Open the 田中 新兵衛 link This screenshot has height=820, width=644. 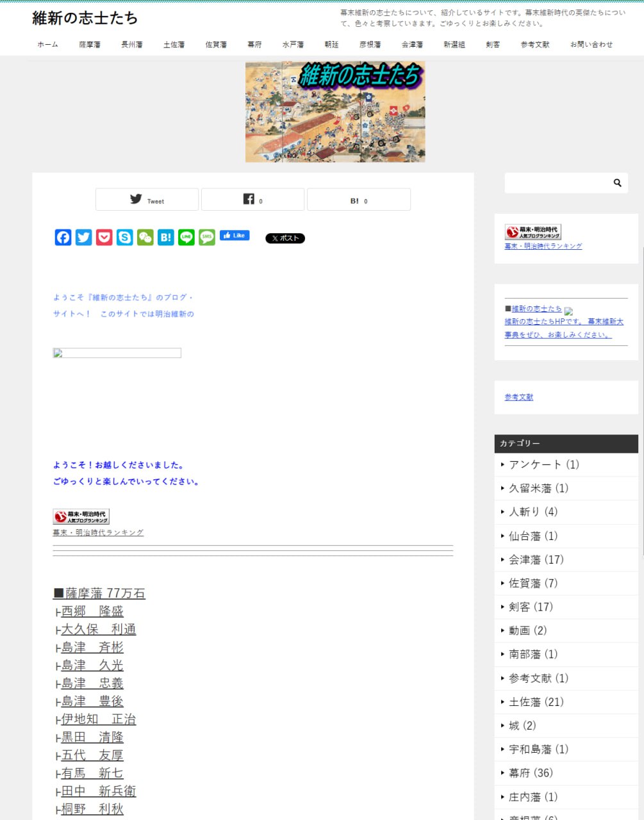(x=99, y=791)
